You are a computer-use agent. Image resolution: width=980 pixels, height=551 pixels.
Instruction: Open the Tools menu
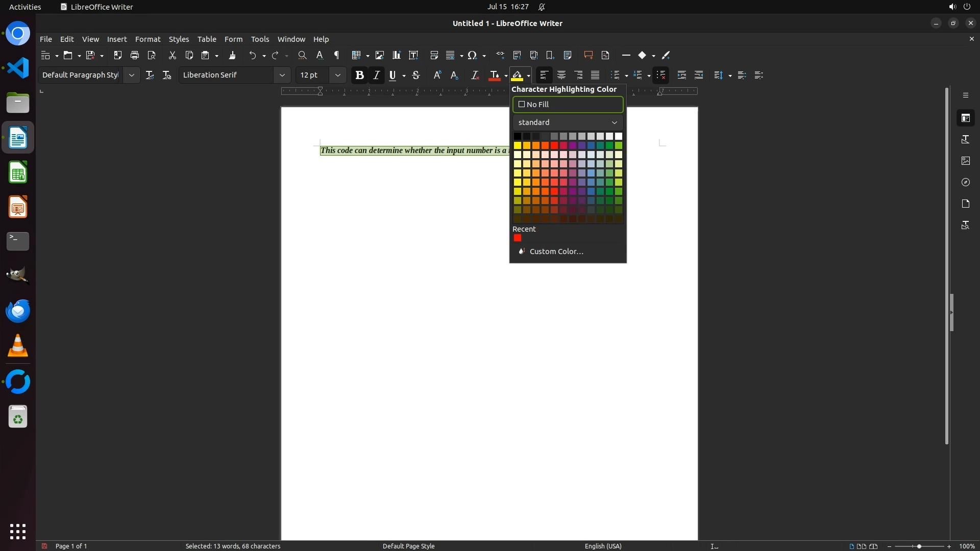coord(260,39)
